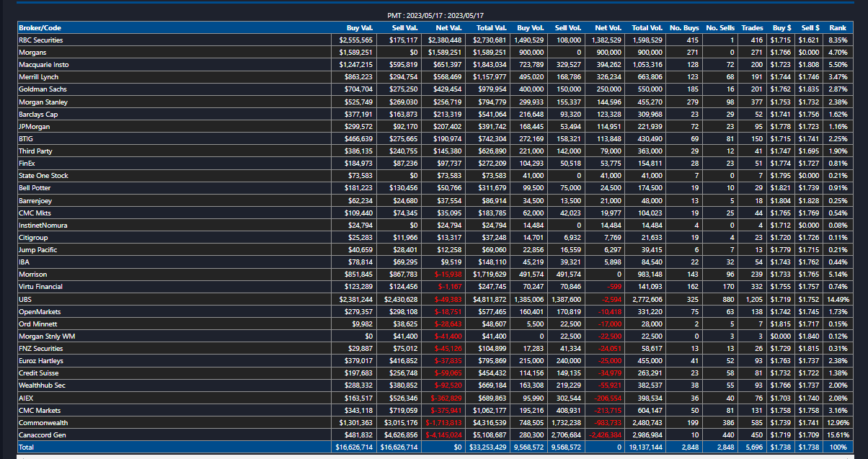Select the Virtu Financial broker name
This screenshot has width=868, height=459.
click(41, 287)
